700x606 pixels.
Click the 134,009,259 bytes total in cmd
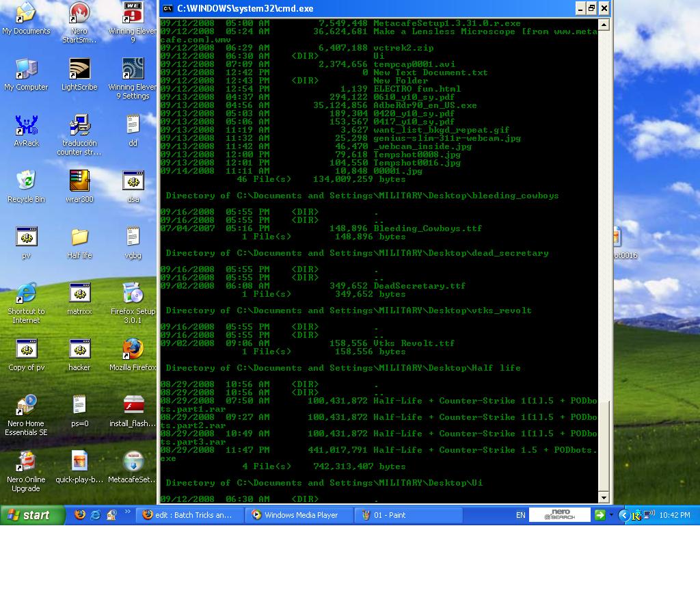(x=360, y=179)
